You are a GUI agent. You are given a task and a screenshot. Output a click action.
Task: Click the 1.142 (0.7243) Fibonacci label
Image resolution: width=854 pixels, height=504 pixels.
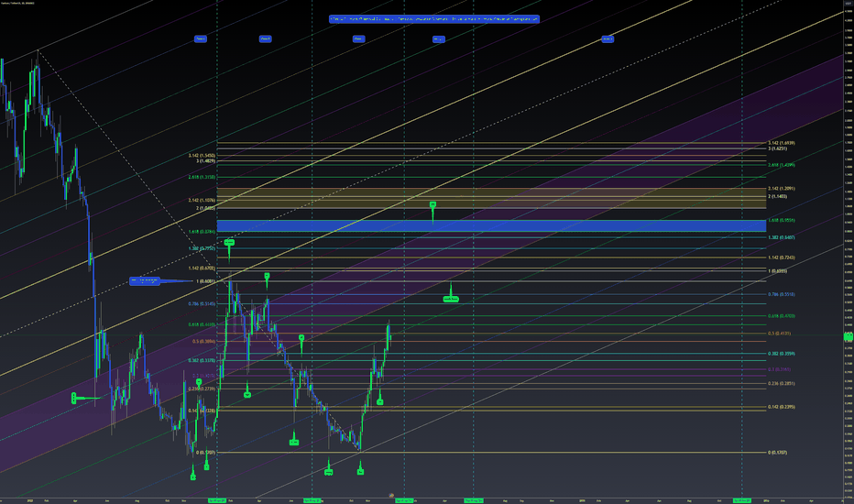[x=781, y=257]
